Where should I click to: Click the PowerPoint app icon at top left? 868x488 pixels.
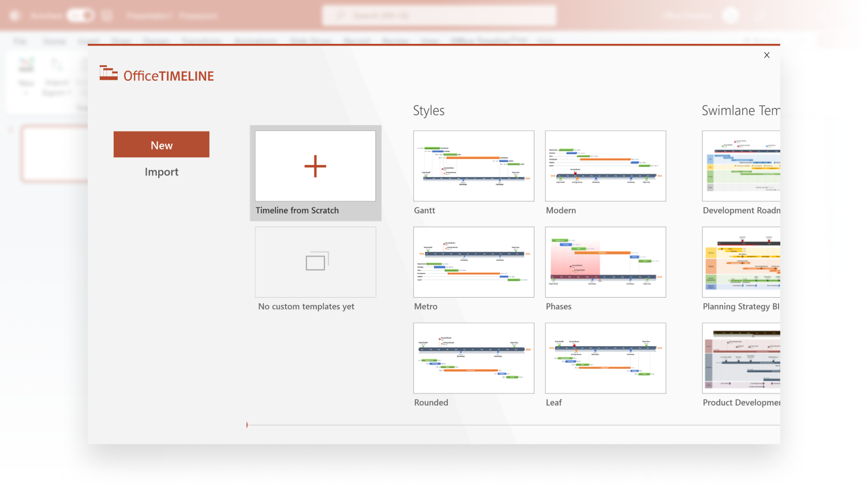[14, 15]
